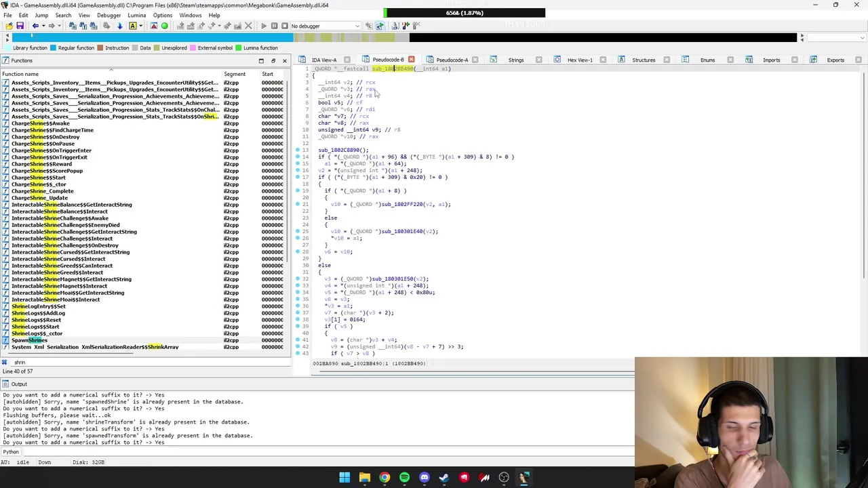Open the Debugger menu
868x488 pixels.
pyautogui.click(x=108, y=15)
